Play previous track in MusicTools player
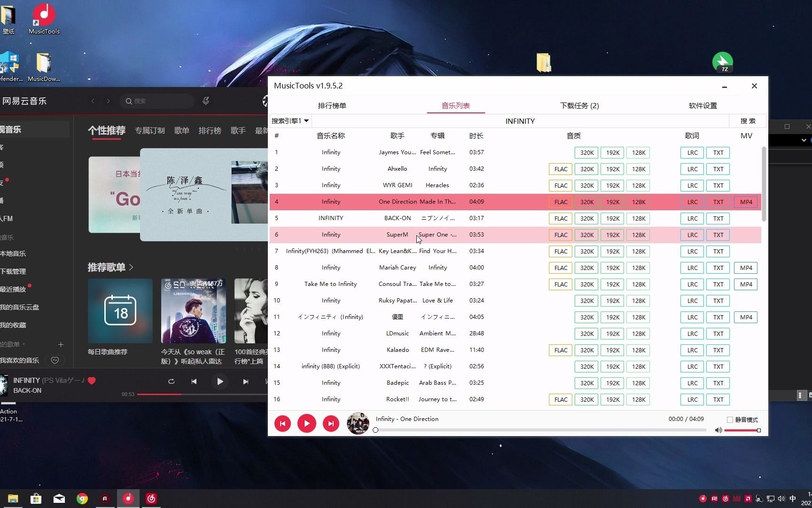 pos(282,423)
